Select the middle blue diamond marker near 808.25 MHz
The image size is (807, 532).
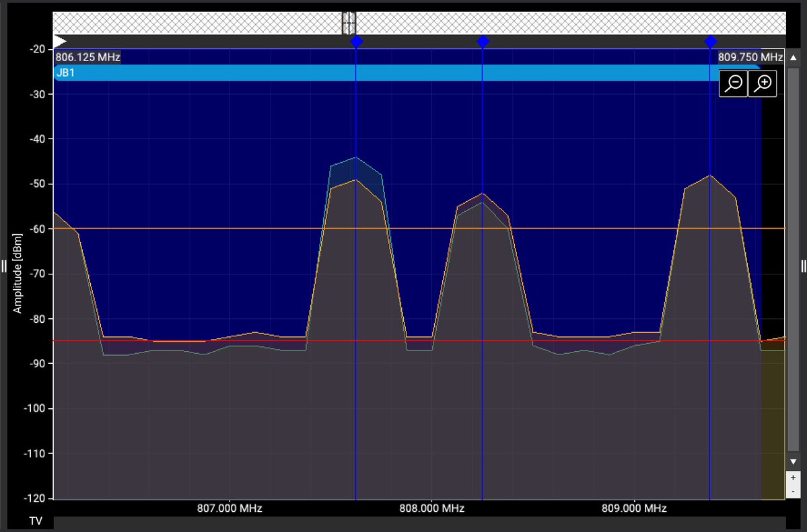click(483, 41)
